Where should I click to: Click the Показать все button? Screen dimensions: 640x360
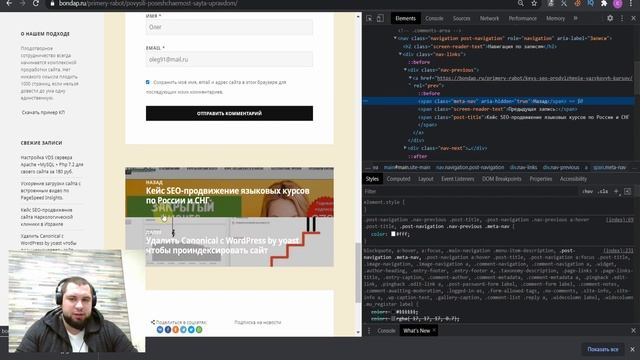(602, 349)
